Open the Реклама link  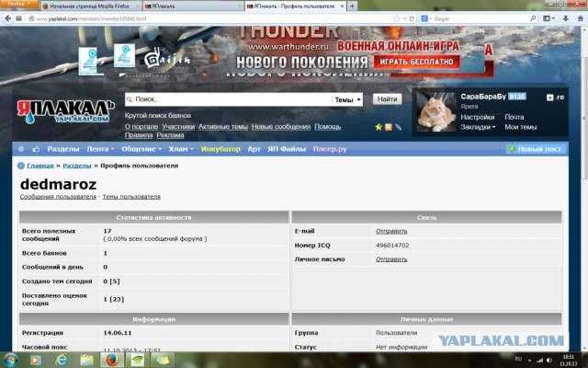pos(170,135)
